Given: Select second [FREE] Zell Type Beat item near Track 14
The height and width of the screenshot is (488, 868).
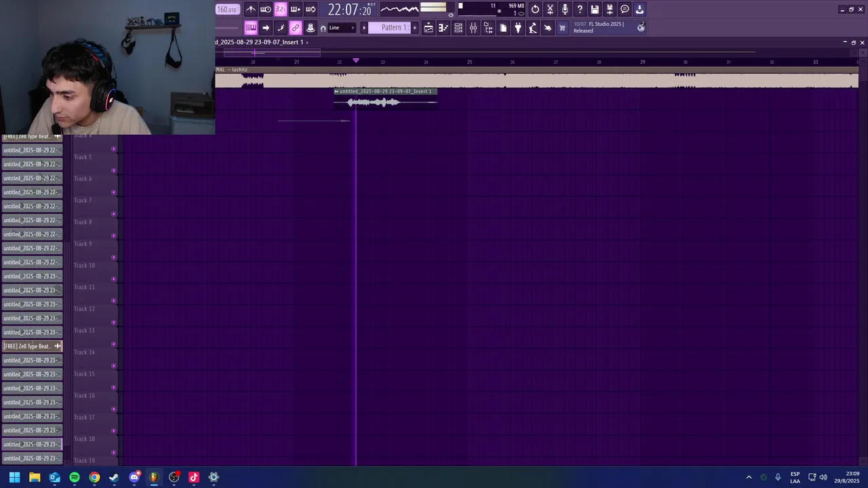Looking at the screenshot, I should (x=32, y=346).
